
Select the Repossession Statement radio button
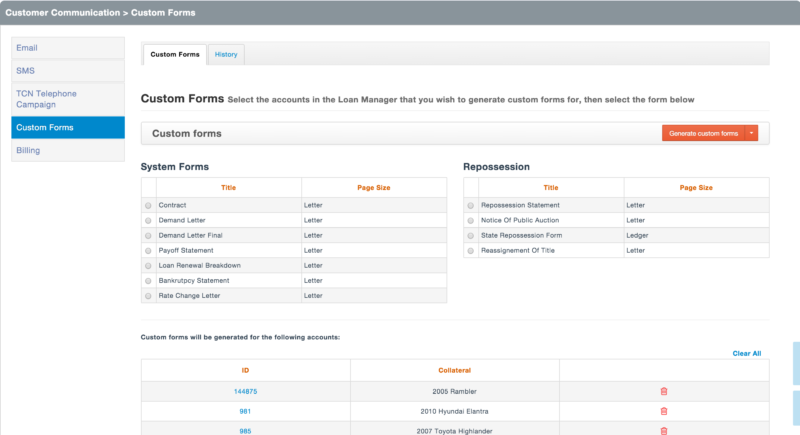tap(470, 206)
